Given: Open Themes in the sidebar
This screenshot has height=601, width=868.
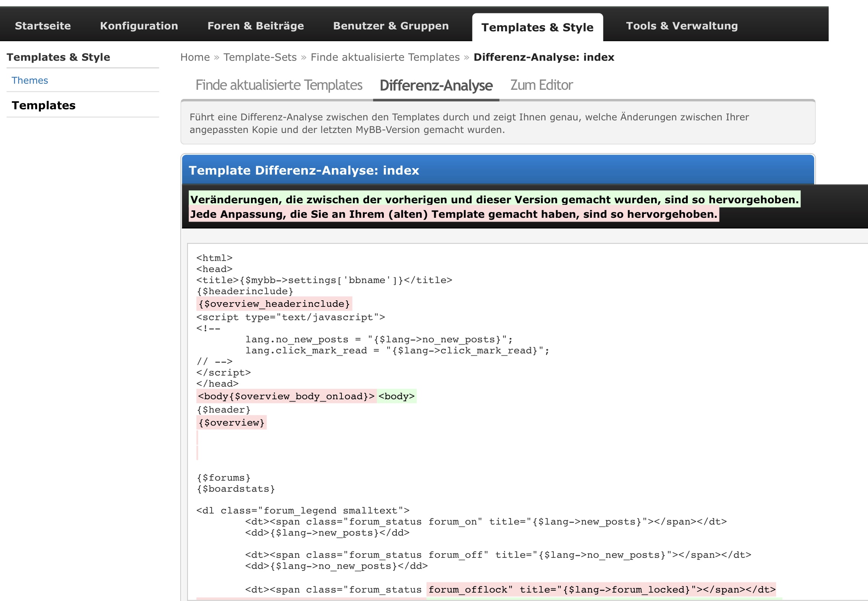Looking at the screenshot, I should 30,81.
